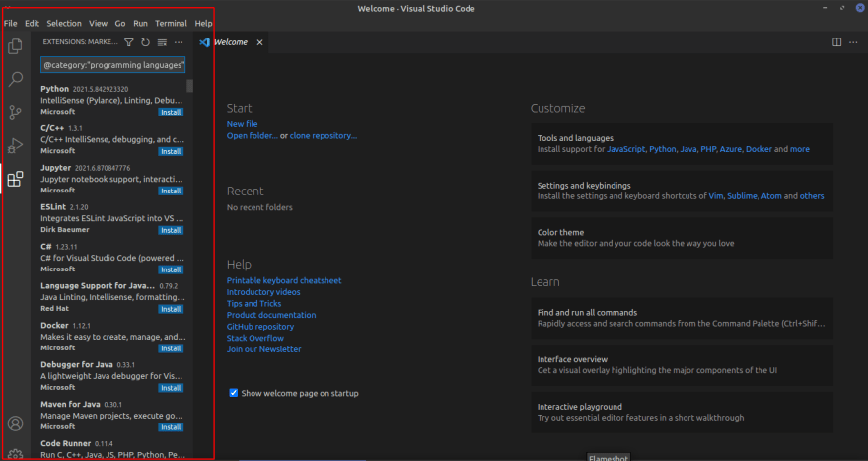Screen dimensions: 868x461
Task: Click the Vim keybindings link
Action: point(716,196)
